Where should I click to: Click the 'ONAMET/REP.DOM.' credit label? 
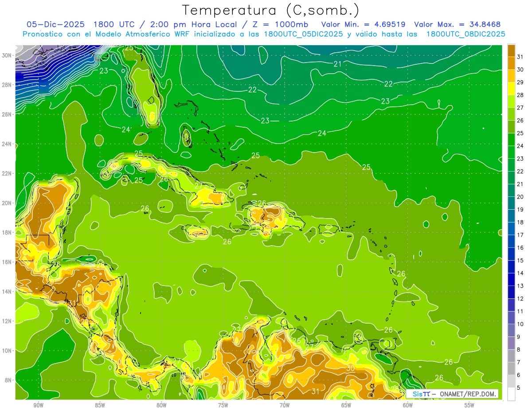[467, 394]
